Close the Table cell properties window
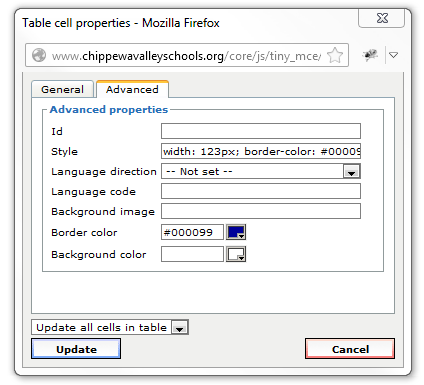The image size is (424, 385). coord(382,18)
